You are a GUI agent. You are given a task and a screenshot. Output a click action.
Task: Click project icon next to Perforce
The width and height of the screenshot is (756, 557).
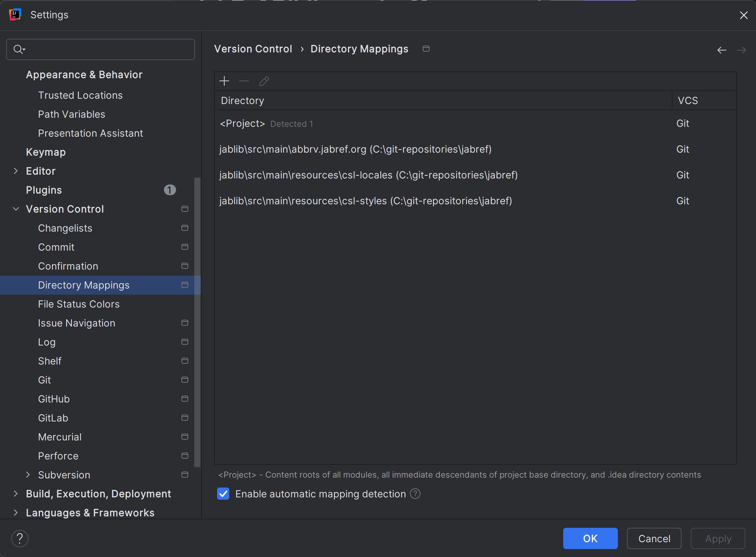(x=185, y=456)
